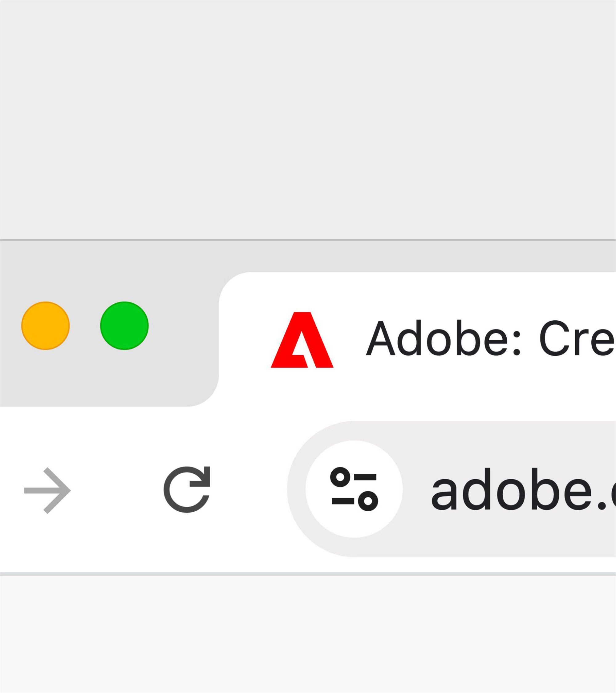Click the Adobe tab title text

[488, 338]
